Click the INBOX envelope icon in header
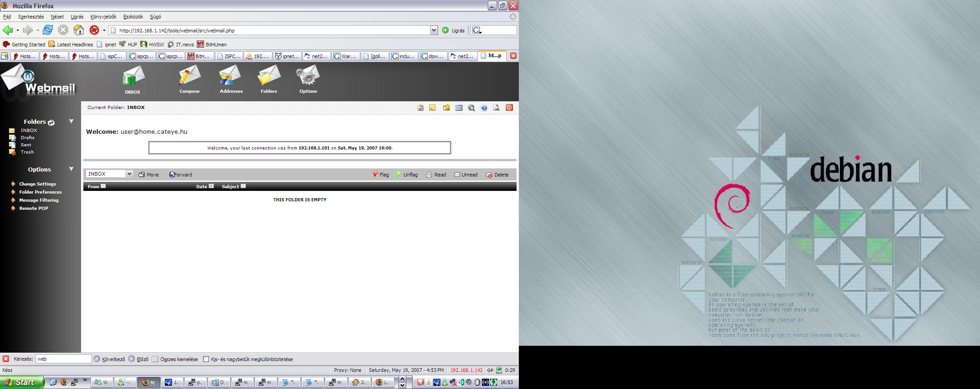The image size is (980, 389). (x=133, y=77)
